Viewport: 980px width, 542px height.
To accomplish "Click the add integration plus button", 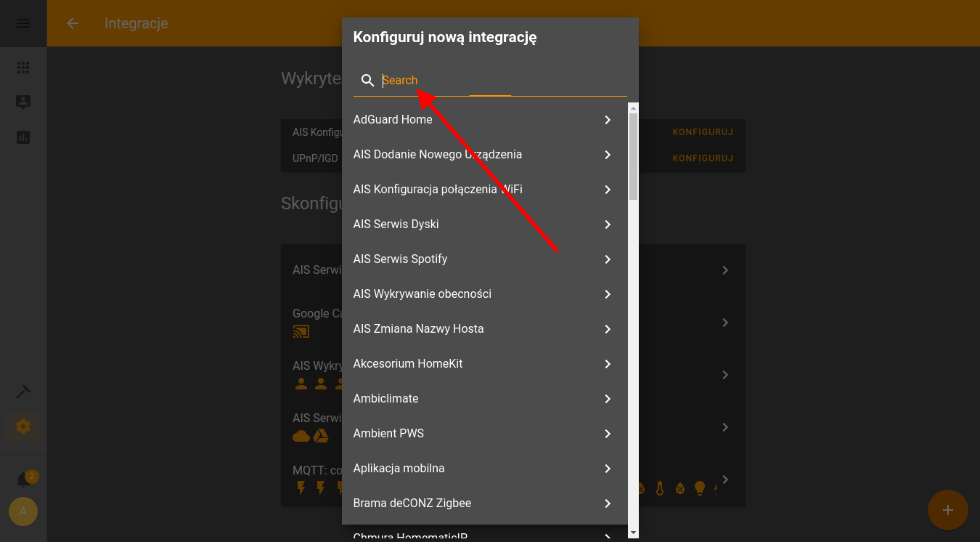I will (947, 510).
